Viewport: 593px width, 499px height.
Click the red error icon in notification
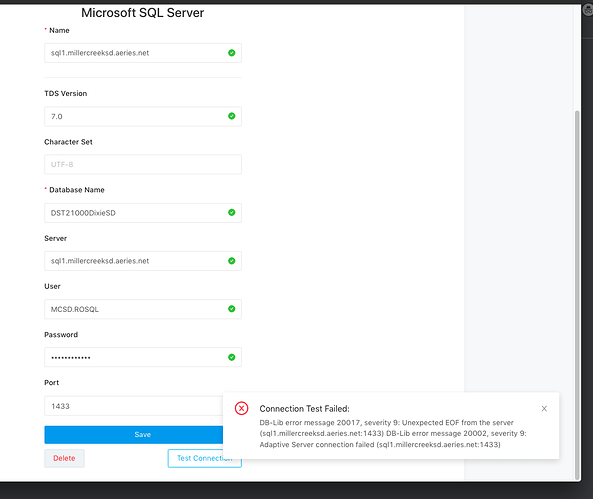[x=241, y=409]
